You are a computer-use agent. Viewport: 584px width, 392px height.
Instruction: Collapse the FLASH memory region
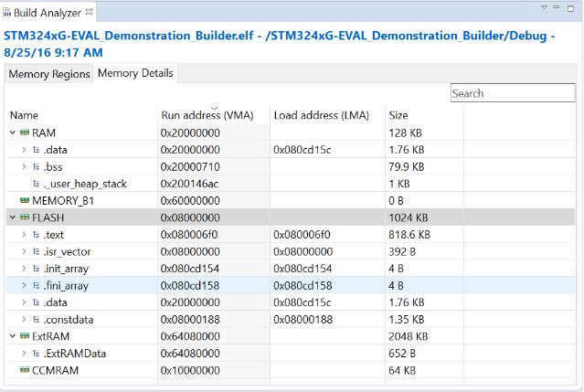tap(13, 217)
